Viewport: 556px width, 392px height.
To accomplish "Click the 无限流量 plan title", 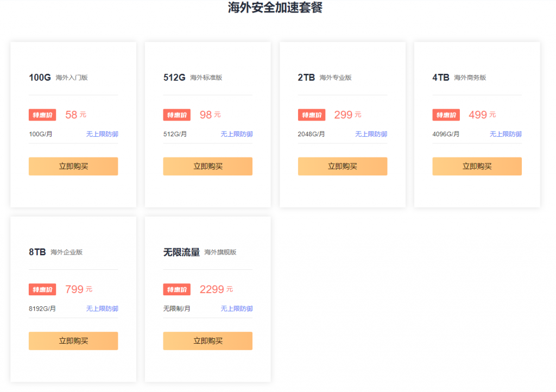I will pyautogui.click(x=181, y=252).
